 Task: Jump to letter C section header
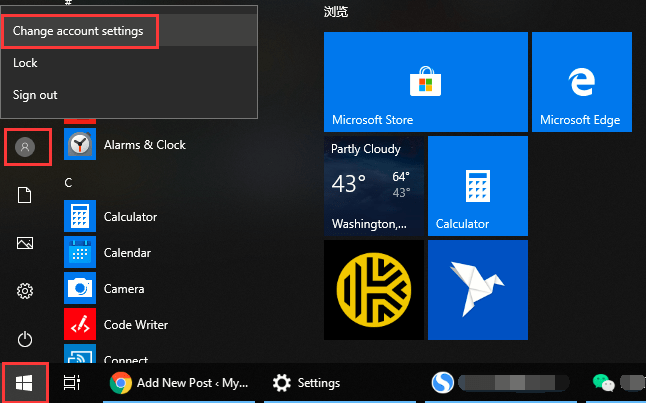coord(68,183)
